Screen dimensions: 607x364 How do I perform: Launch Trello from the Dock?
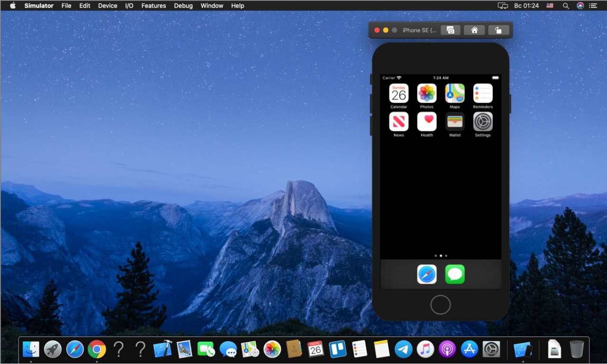[x=338, y=350]
